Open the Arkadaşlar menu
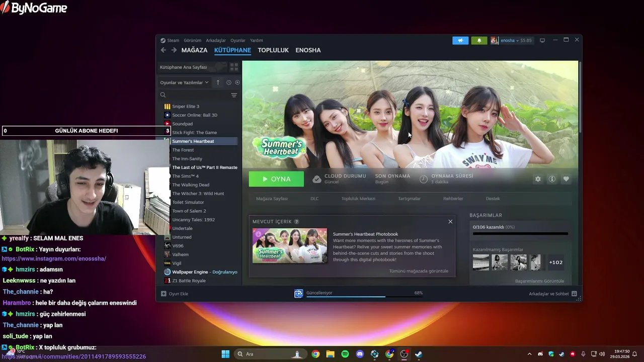The height and width of the screenshot is (362, 644). point(216,40)
